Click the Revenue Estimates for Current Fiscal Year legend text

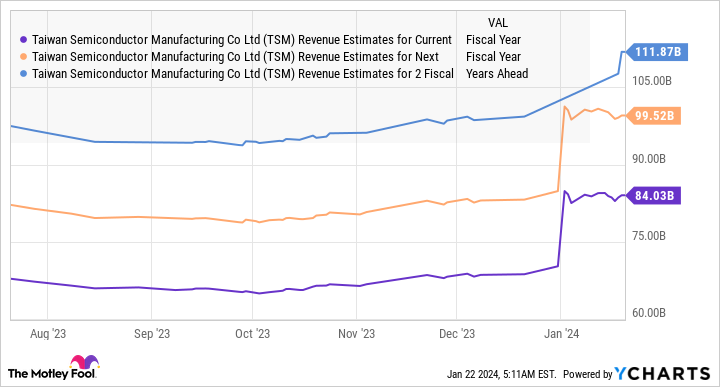(x=276, y=40)
